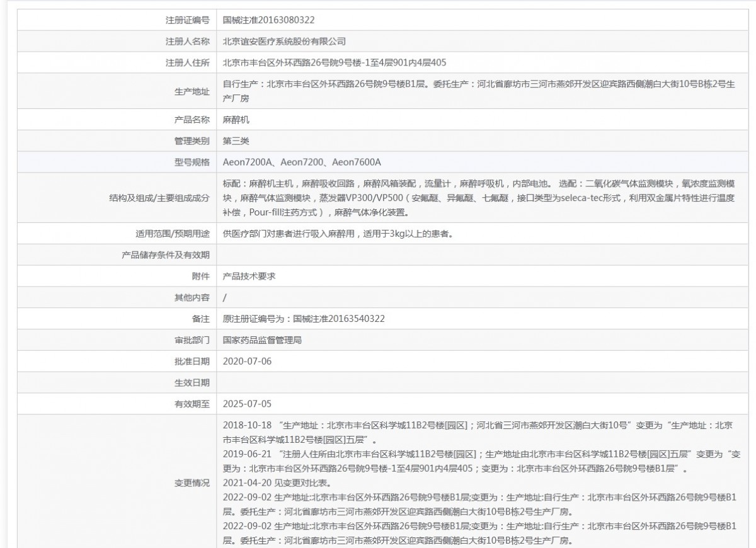
Task: Select model list 'Aeon7200A、Aeon7200、Aeon7600A'
Action: coord(302,162)
